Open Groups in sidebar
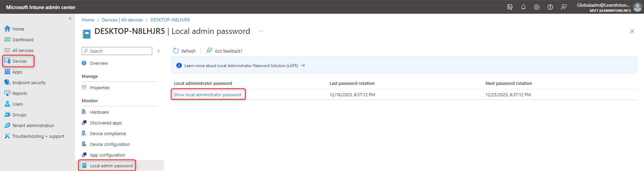The width and height of the screenshot is (644, 171). coord(19,115)
